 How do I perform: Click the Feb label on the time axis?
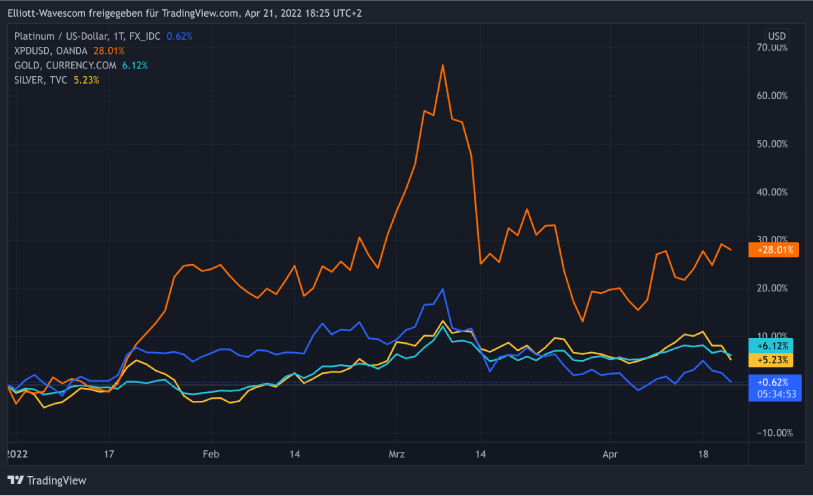[210, 453]
